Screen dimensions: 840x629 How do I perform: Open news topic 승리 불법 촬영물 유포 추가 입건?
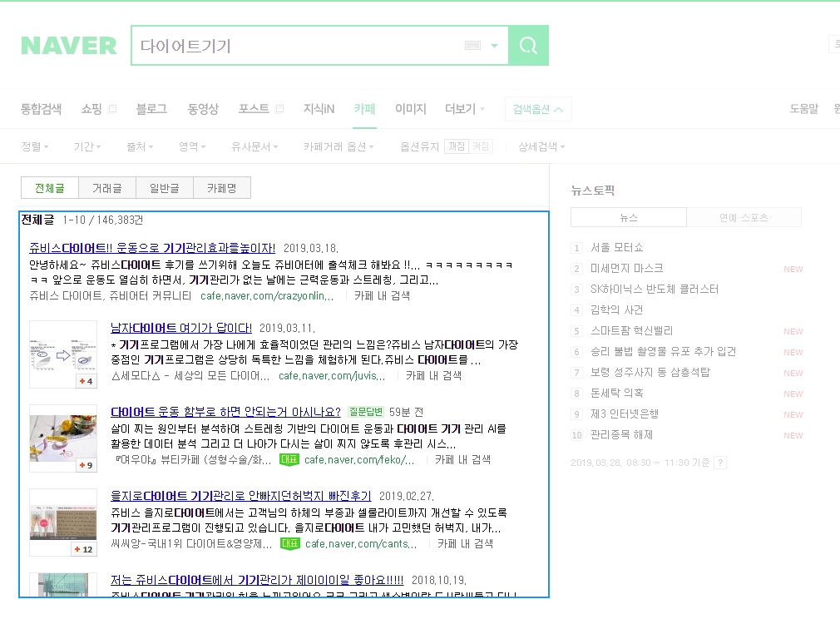click(x=663, y=352)
